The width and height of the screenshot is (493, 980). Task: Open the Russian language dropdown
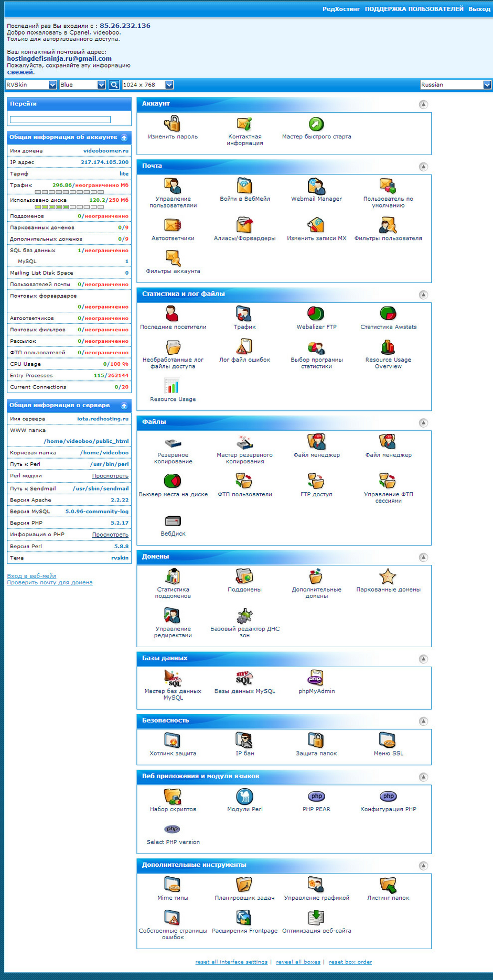[456, 85]
